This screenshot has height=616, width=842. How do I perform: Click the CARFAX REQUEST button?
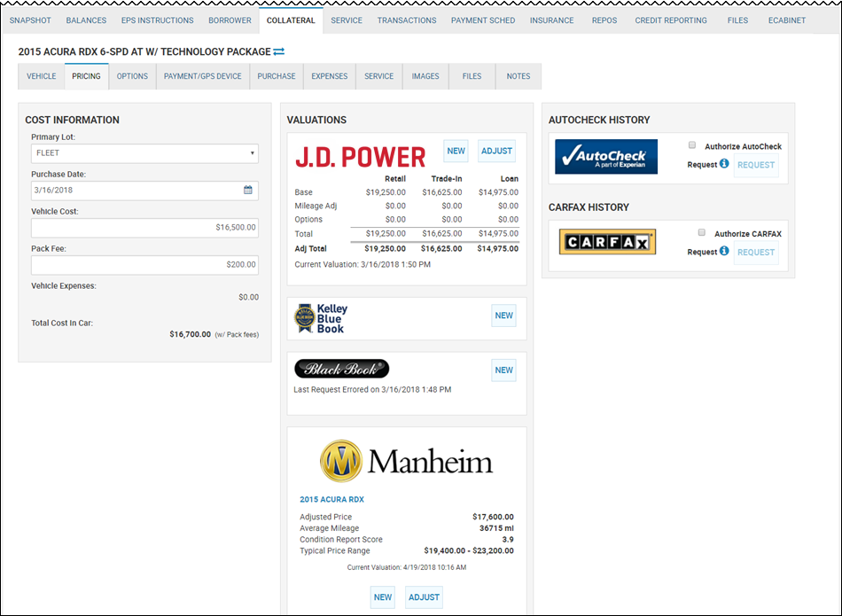(x=755, y=252)
